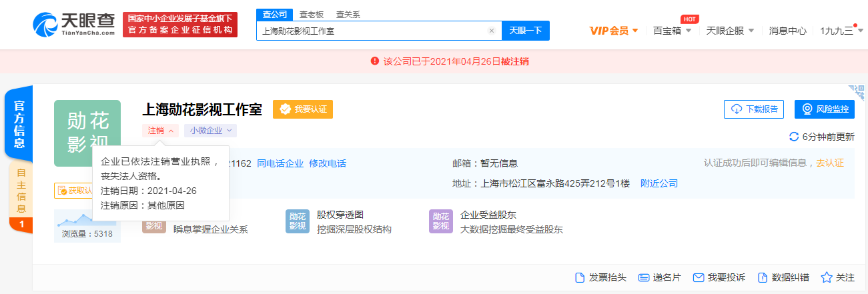Click the 勋花影视 company logo thumbnail

(87, 133)
